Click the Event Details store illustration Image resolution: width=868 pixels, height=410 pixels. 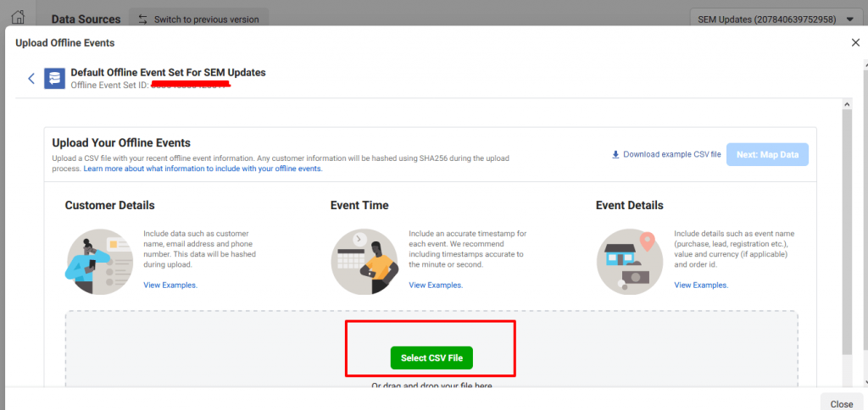coord(630,262)
